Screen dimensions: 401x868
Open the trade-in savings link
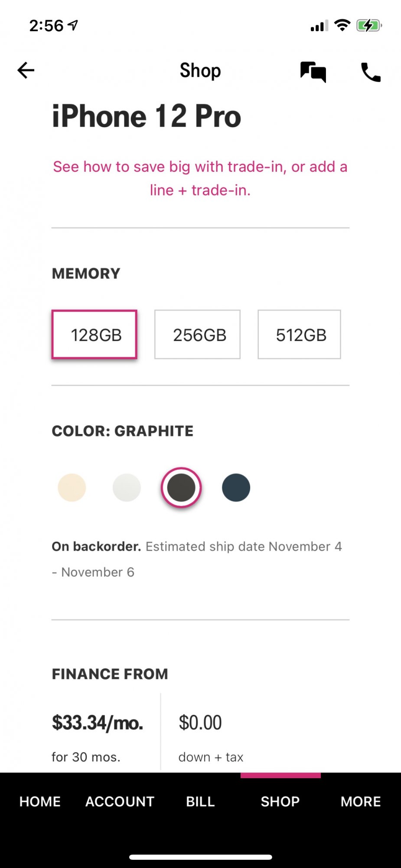(200, 178)
